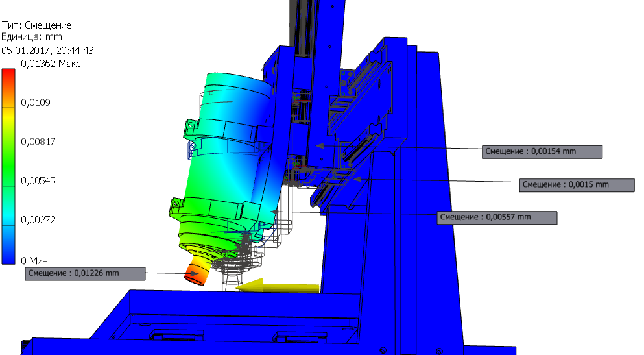The image size is (644, 355).
Task: Click the color legend gradient bar
Action: (x=8, y=166)
